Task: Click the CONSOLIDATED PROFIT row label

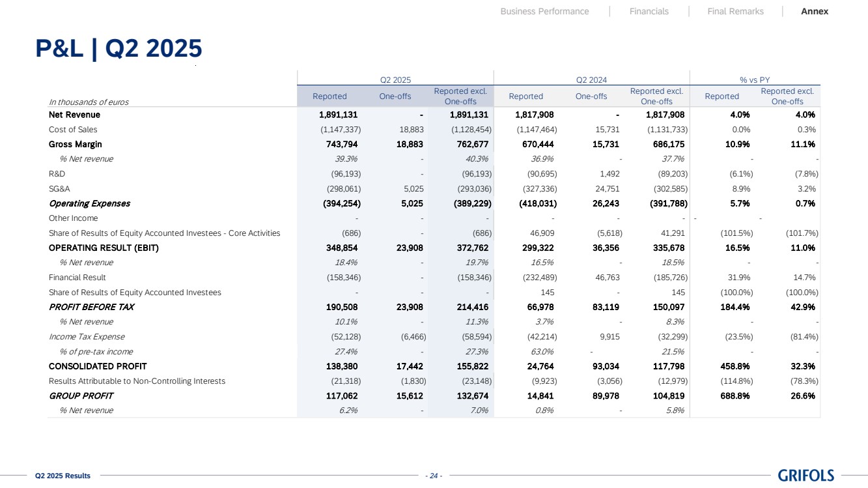Action: point(98,366)
